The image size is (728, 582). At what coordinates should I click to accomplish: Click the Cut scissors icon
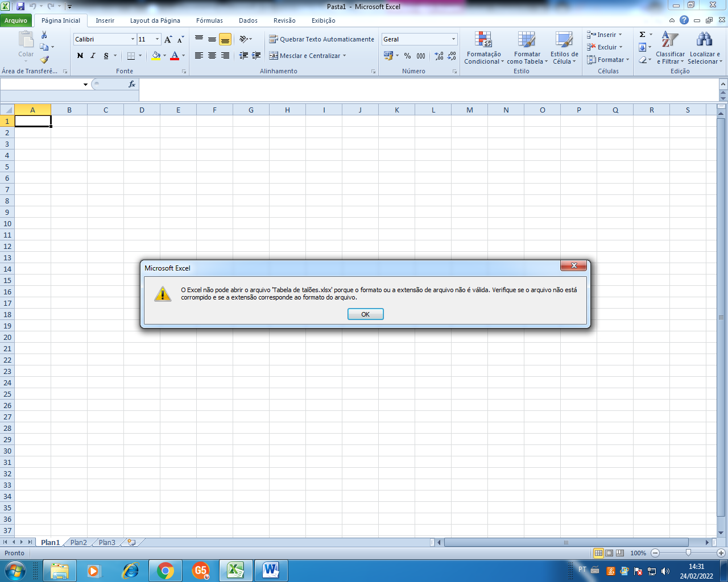[44, 35]
